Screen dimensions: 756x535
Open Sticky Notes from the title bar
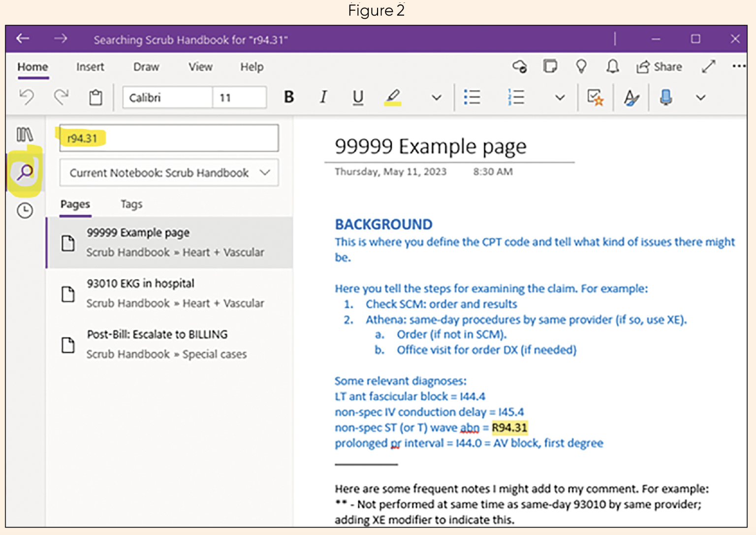pos(550,67)
